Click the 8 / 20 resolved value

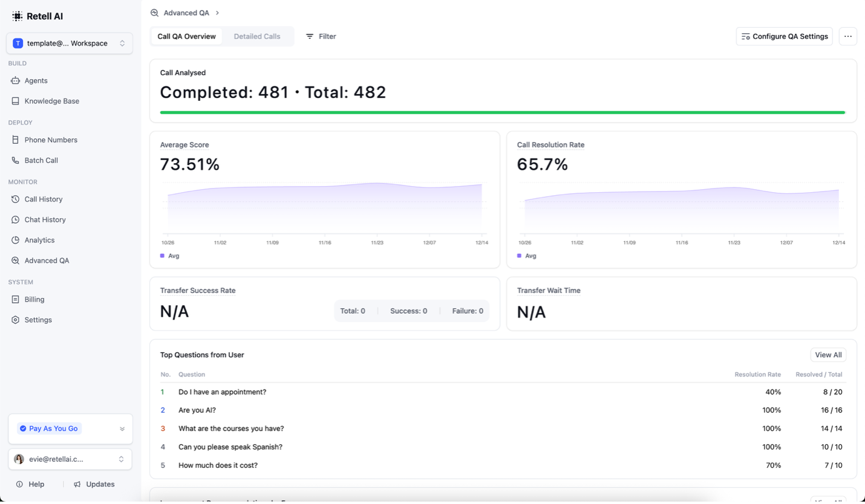click(832, 392)
